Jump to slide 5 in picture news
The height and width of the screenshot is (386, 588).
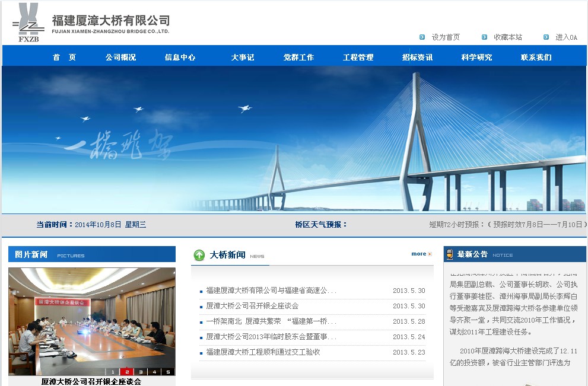168,372
